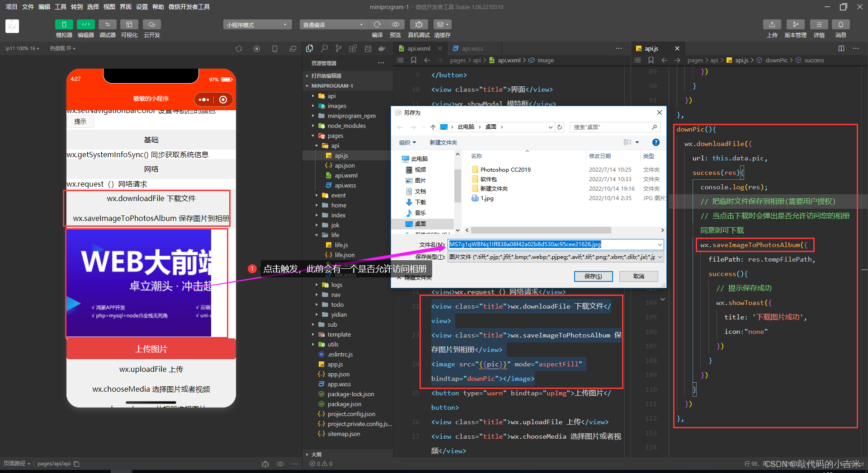Viewport: 868px width, 473px height.
Task: Open the messages bell icon
Action: pyautogui.click(x=840, y=24)
